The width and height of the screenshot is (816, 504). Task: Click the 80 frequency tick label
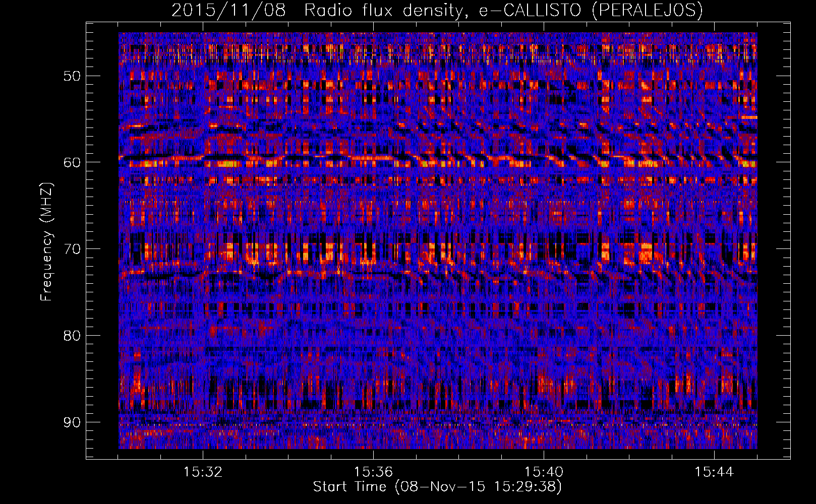coord(72,335)
